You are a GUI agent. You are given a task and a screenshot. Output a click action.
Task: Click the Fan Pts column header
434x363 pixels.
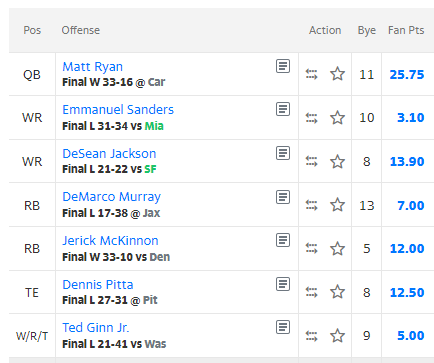(x=406, y=30)
